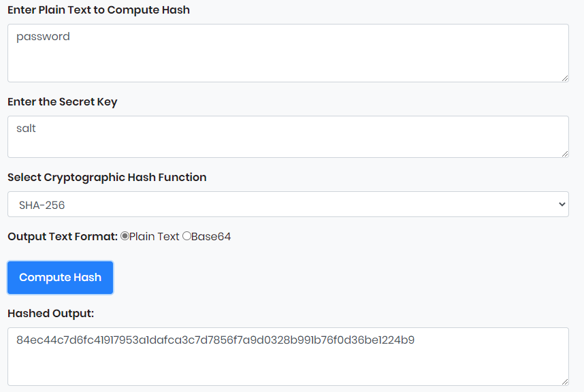This screenshot has width=584, height=392.
Task: Click the hash string in Hashed Output box
Action: 215,340
